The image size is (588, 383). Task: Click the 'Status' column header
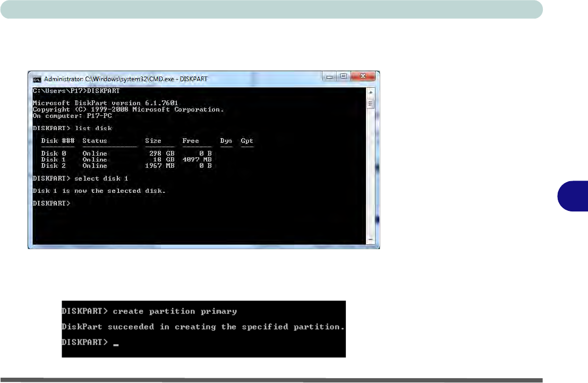click(x=95, y=141)
